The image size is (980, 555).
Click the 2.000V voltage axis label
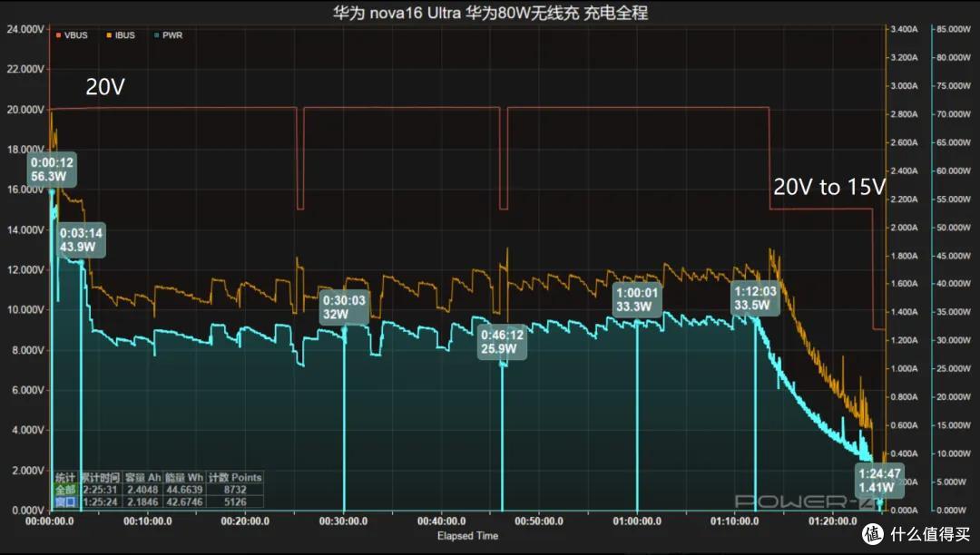pos(28,470)
